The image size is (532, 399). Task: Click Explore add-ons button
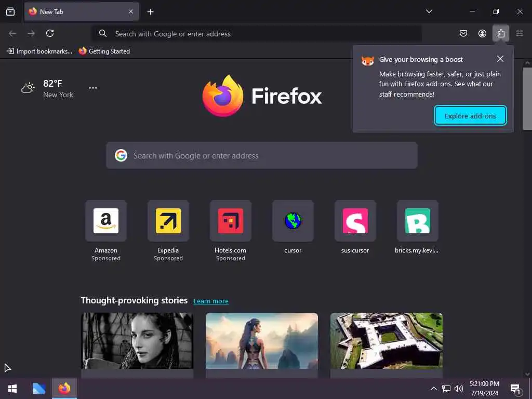click(470, 116)
